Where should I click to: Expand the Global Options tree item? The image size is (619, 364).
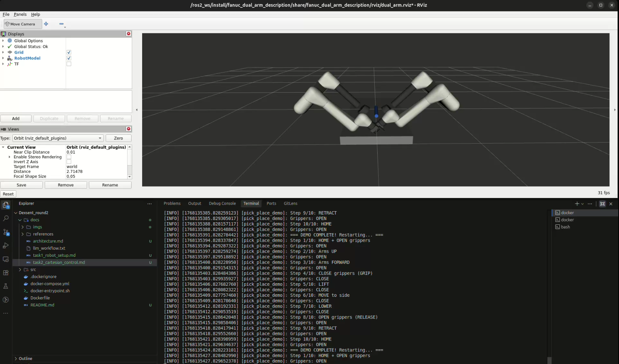click(x=3, y=41)
